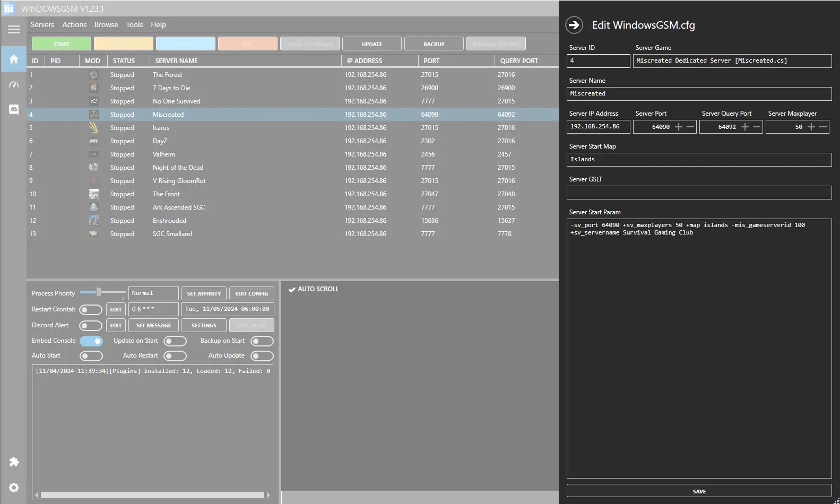This screenshot has height=504, width=840.
Task: Click the SGC Smalland mod icon
Action: tap(93, 234)
